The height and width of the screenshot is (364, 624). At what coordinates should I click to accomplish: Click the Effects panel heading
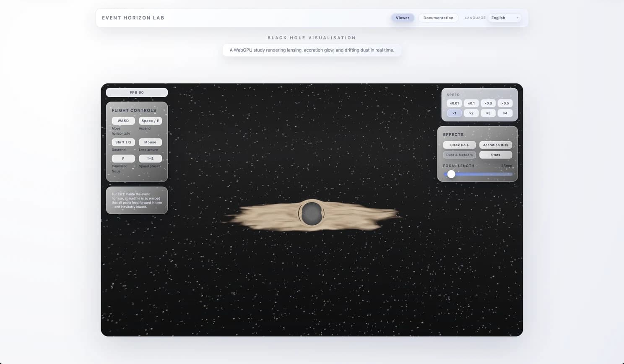(x=453, y=135)
